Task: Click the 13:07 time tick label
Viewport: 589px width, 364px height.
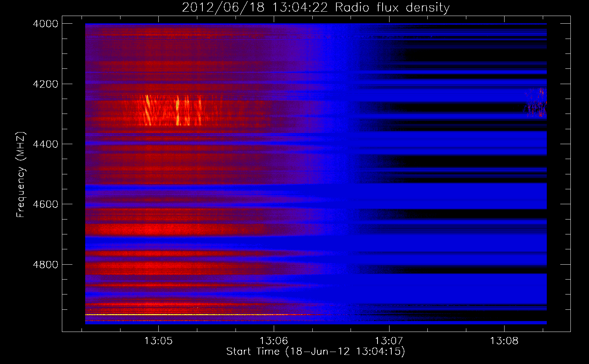Action: click(389, 341)
